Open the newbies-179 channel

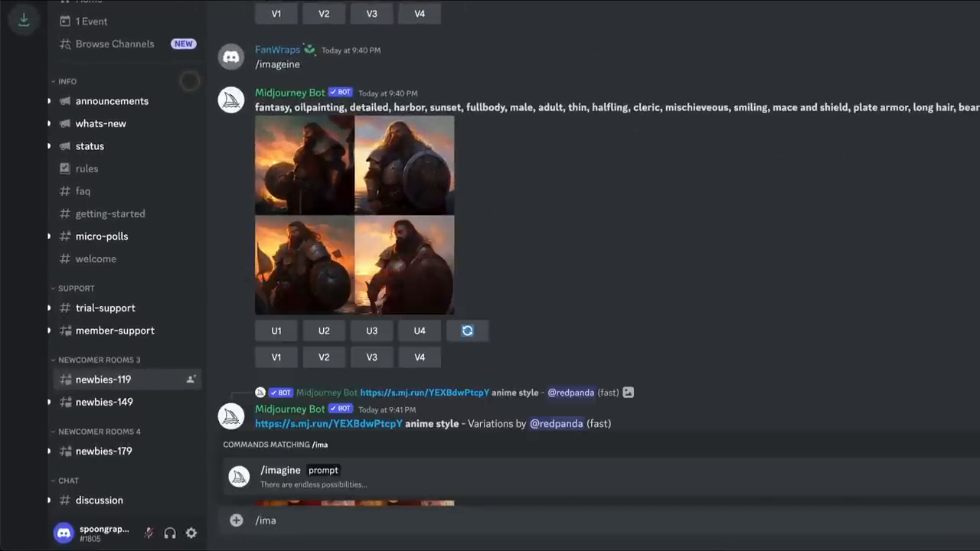point(104,451)
